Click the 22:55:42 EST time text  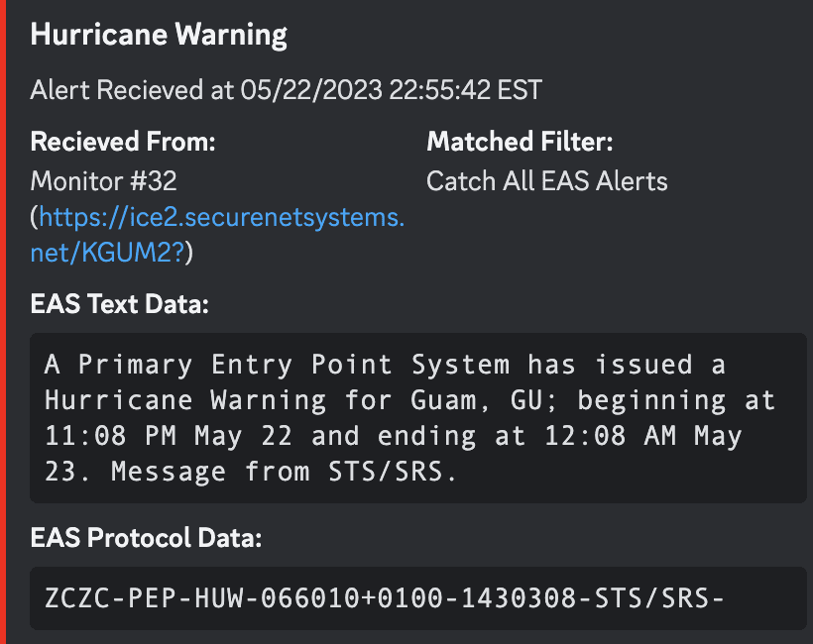coord(465,89)
